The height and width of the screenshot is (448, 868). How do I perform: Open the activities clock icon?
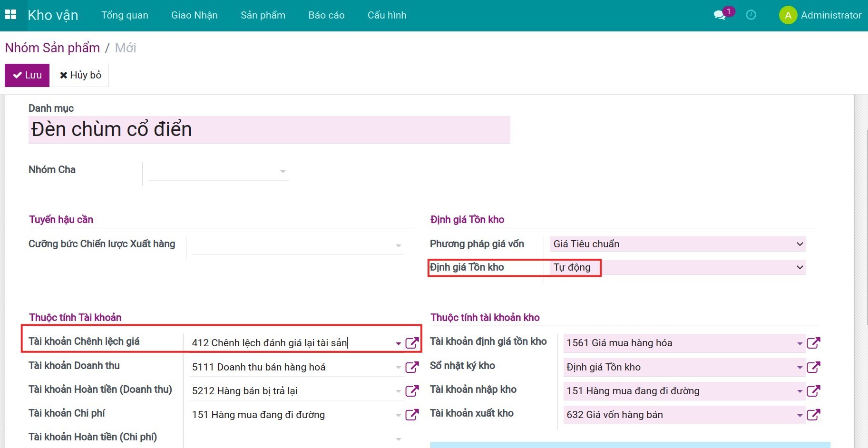pos(751,15)
